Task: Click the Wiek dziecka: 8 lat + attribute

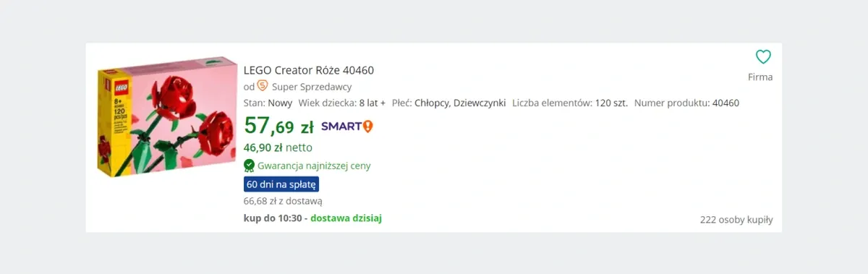Action: point(342,103)
